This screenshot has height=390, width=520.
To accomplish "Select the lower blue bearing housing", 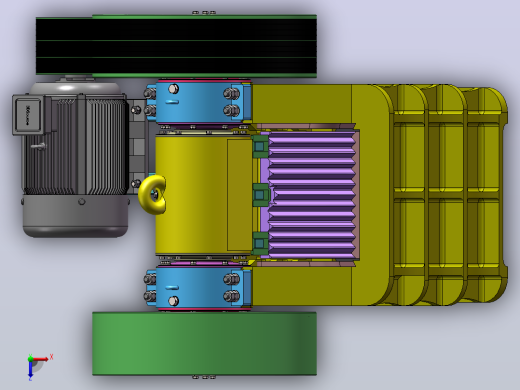I will point(203,287).
